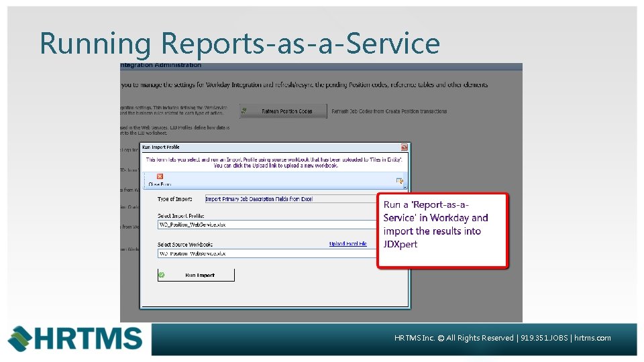The width and height of the screenshot is (644, 362).
Task: Click the 'Select Import Profile:' label
Action: pos(180,216)
